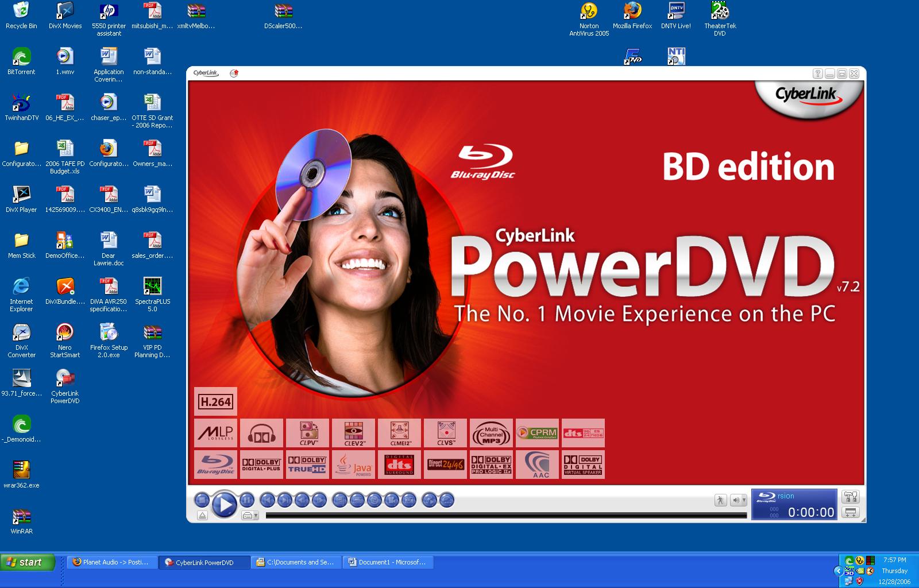Click the red security shield tray icon
This screenshot has width=919, height=588.
pos(859,581)
